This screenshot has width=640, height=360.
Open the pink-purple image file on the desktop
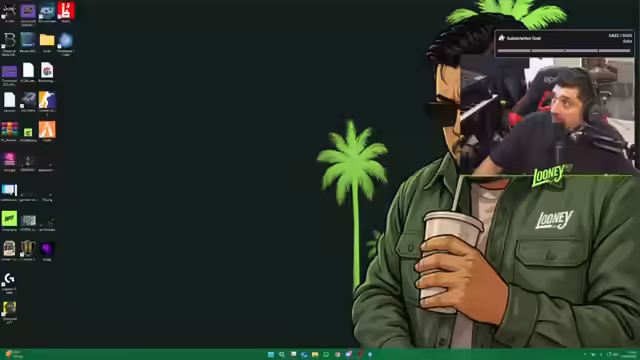[9, 159]
